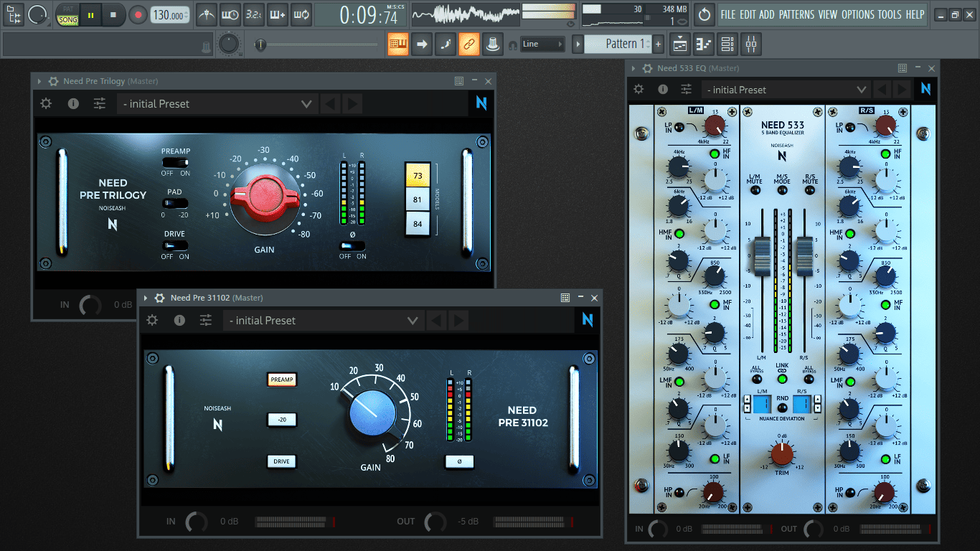Click grid detach icon in Need Pre 31102 titlebar

point(565,298)
